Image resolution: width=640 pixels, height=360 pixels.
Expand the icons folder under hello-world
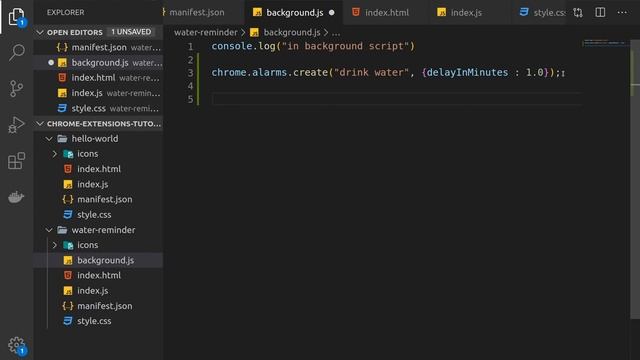click(x=55, y=154)
